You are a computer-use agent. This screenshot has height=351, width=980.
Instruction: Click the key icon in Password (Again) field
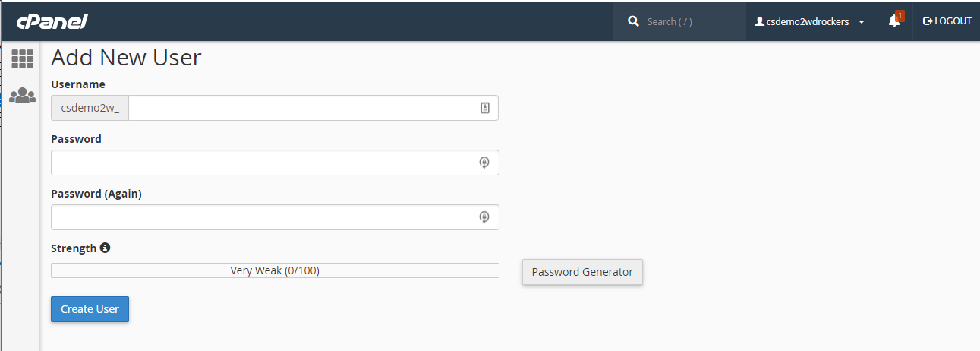[x=484, y=217]
